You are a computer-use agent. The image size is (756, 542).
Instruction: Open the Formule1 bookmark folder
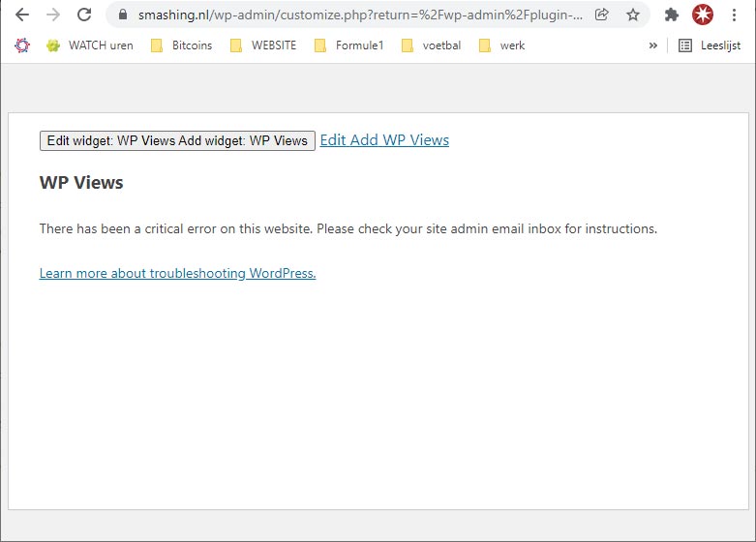pyautogui.click(x=348, y=45)
